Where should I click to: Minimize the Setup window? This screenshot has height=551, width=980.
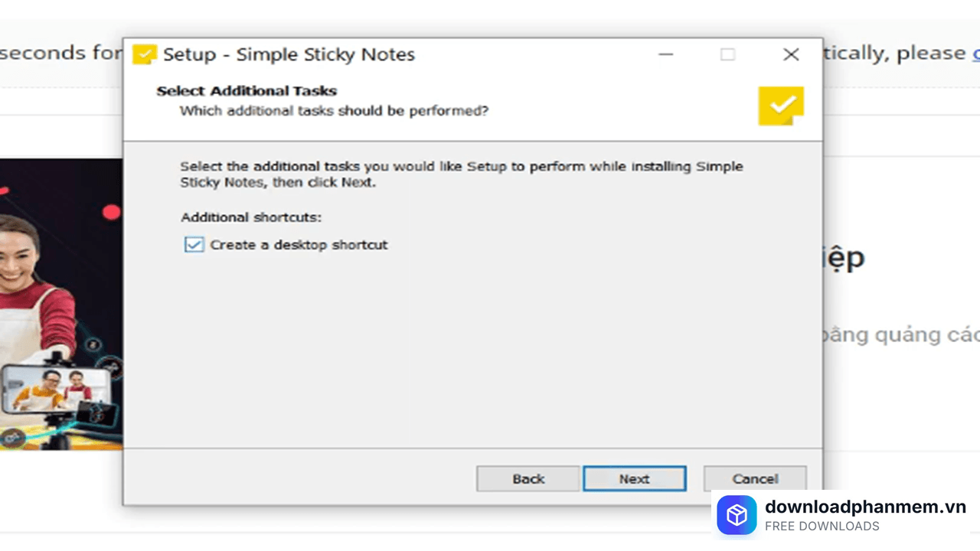pos(665,55)
